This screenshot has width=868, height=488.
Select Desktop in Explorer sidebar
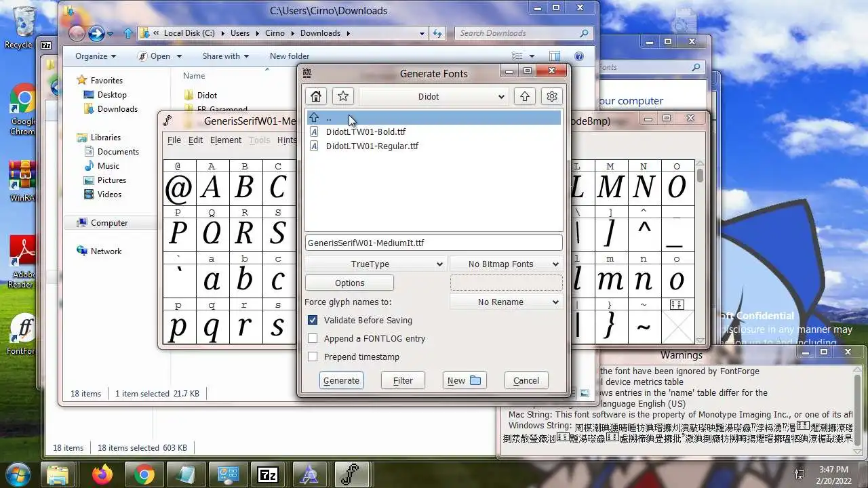112,95
